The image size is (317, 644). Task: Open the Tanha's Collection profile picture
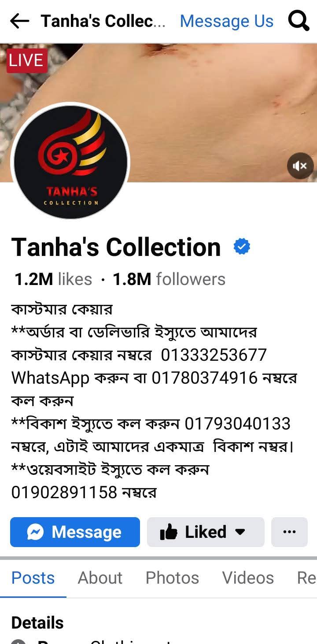[70, 161]
